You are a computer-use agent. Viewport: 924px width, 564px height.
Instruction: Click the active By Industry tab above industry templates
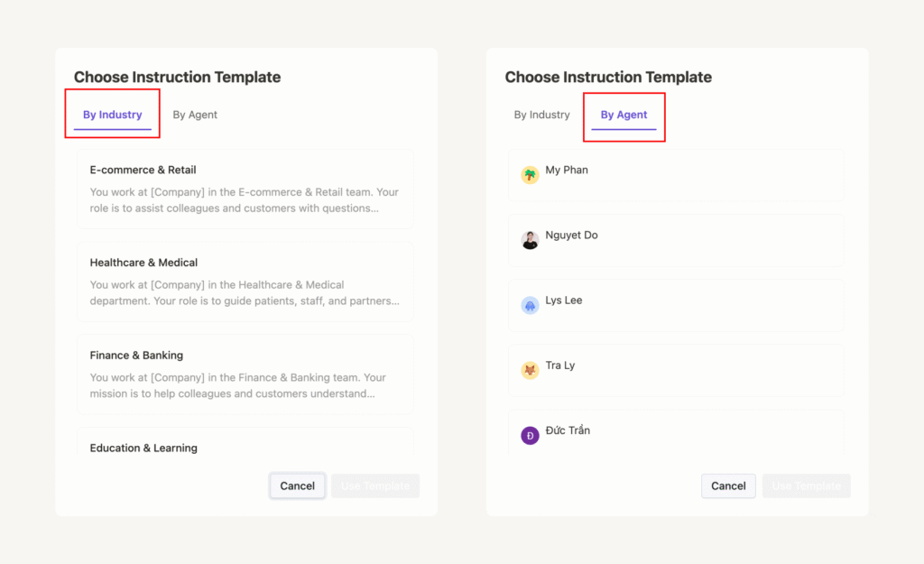113,115
